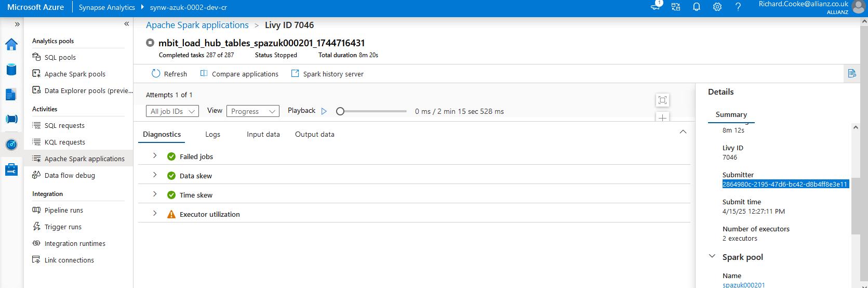
Task: Open Spark history server
Action: coord(327,74)
